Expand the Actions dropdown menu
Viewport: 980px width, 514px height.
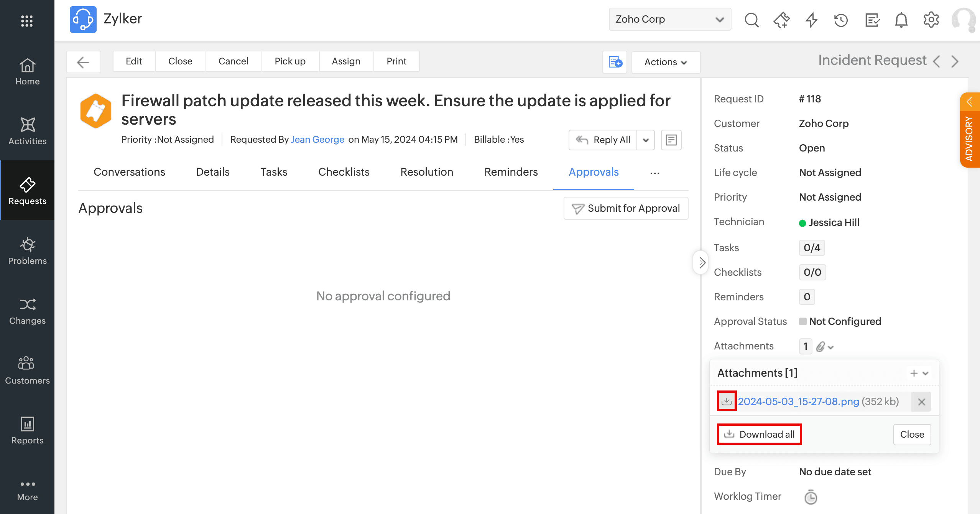pos(666,62)
